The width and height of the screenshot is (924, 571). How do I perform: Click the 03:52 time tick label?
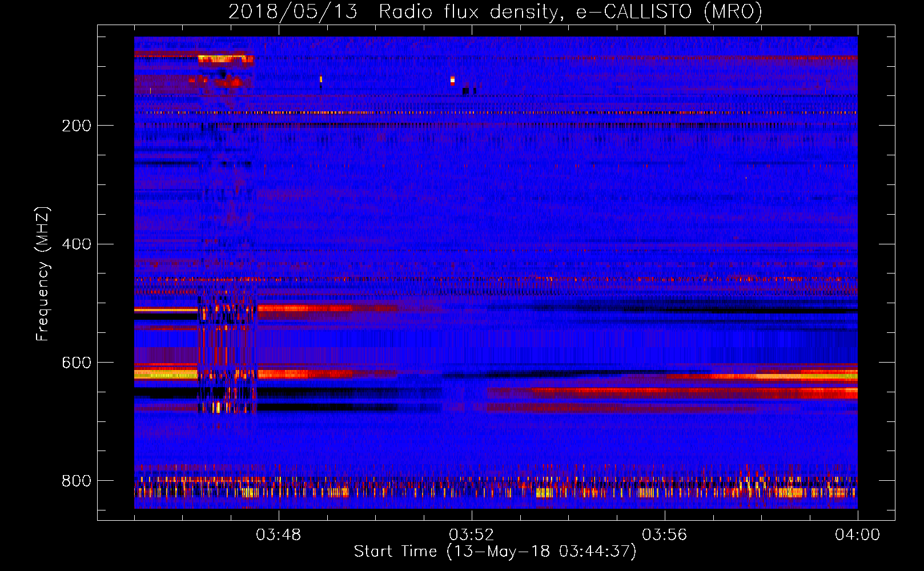click(471, 535)
